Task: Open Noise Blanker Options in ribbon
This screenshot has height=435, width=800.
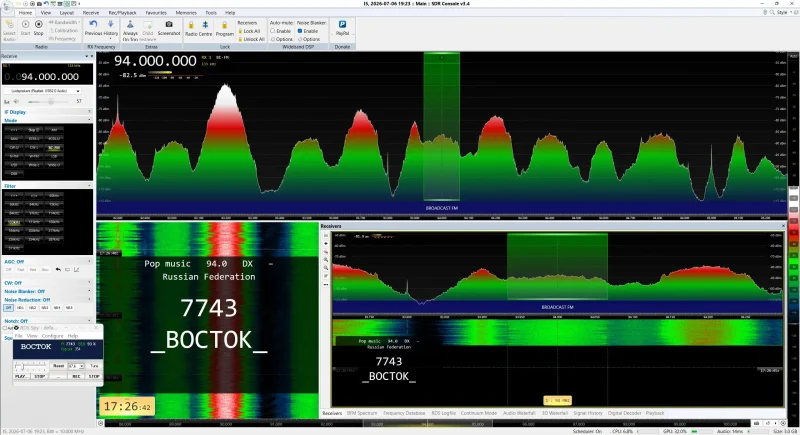Action: tap(308, 39)
